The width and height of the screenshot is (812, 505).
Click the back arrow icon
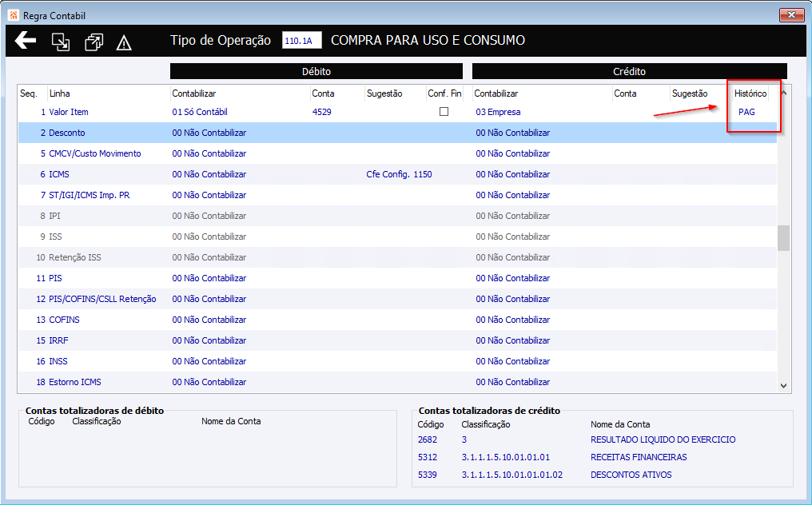(x=26, y=41)
